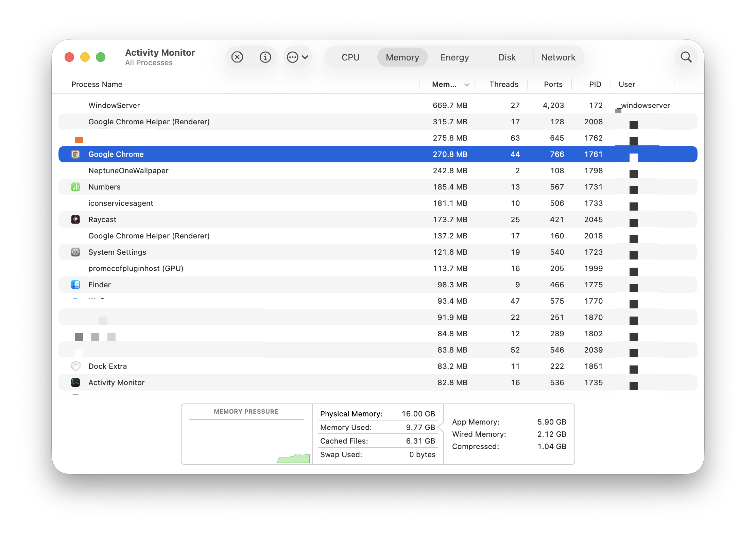Click the Dock Extra process name
The width and height of the screenshot is (756, 538).
tap(107, 366)
